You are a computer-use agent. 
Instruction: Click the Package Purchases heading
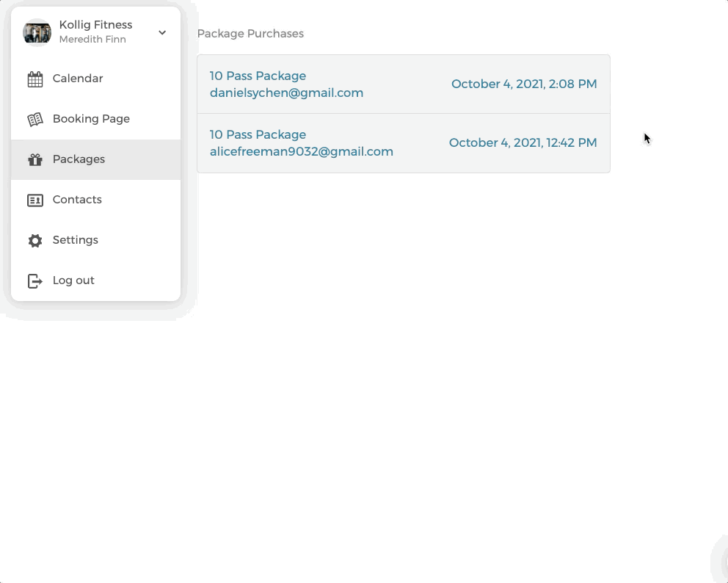pos(250,34)
